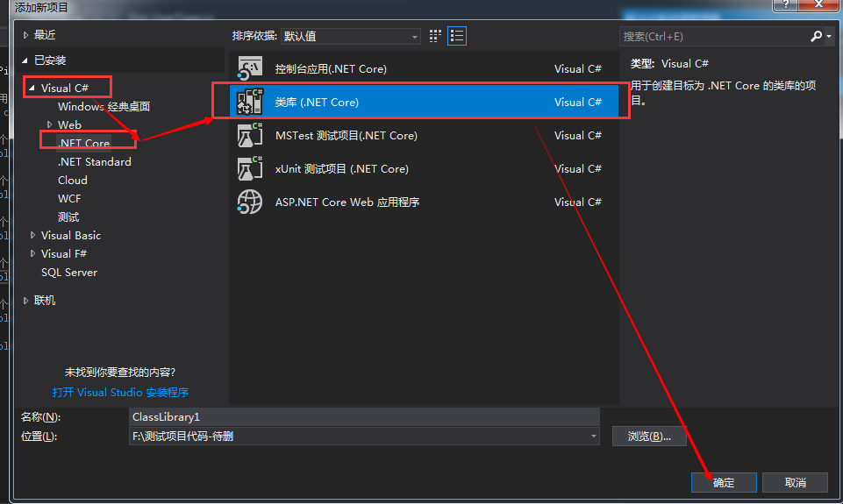Select ASP.NET Core Web 应用程序 template
Screen dimensions: 843x504
pyautogui.click(x=424, y=202)
